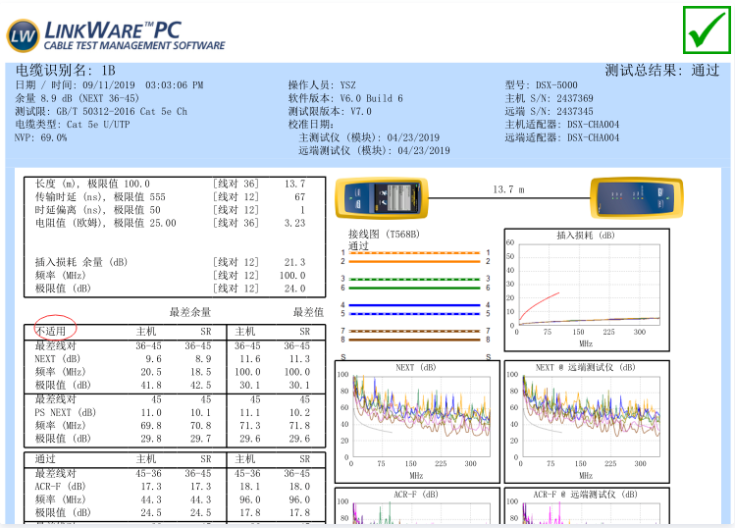The height and width of the screenshot is (528, 735).
Task: Open the 插入损耗 insertion loss chart
Action: coord(583,287)
